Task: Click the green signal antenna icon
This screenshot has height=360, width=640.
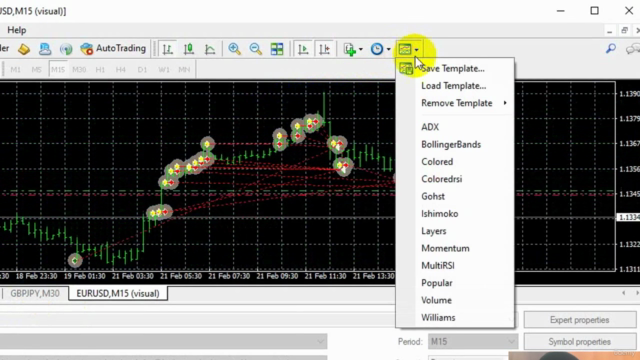Action: (66, 49)
